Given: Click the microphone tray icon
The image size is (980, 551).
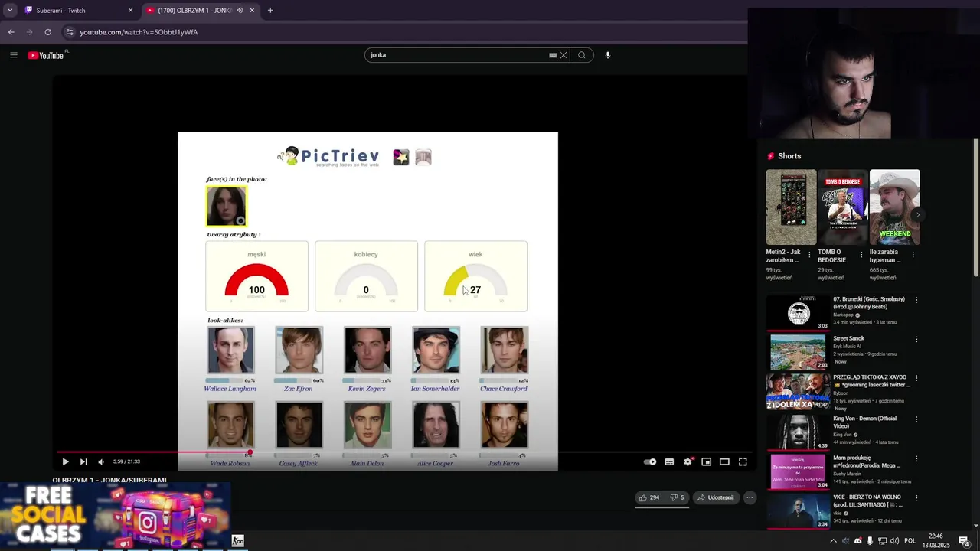Looking at the screenshot, I should tap(870, 541).
